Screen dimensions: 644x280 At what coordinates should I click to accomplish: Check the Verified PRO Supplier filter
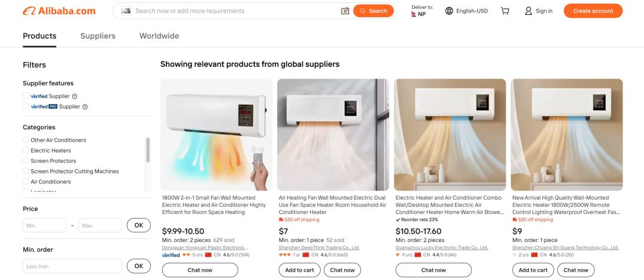click(26, 106)
